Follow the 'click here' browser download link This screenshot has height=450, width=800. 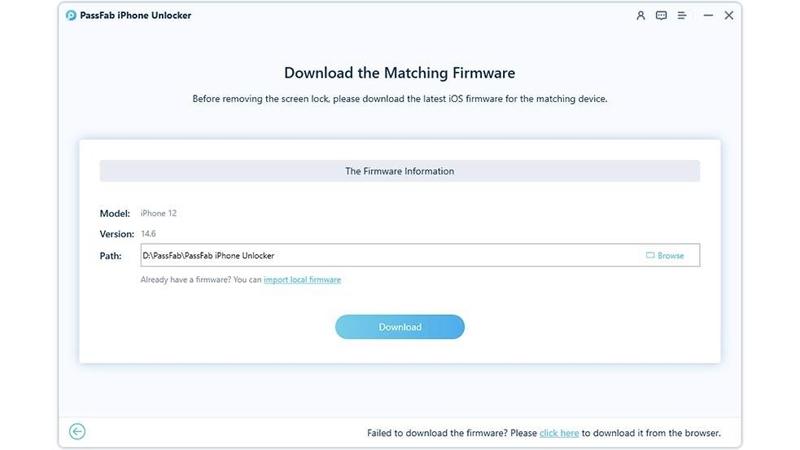point(559,433)
